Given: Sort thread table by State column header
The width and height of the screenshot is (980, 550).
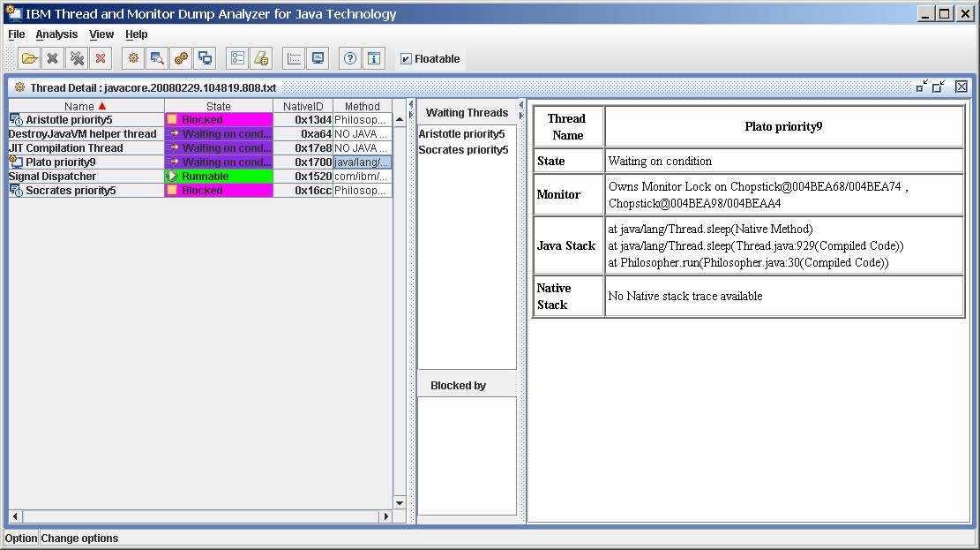Looking at the screenshot, I should [x=218, y=106].
